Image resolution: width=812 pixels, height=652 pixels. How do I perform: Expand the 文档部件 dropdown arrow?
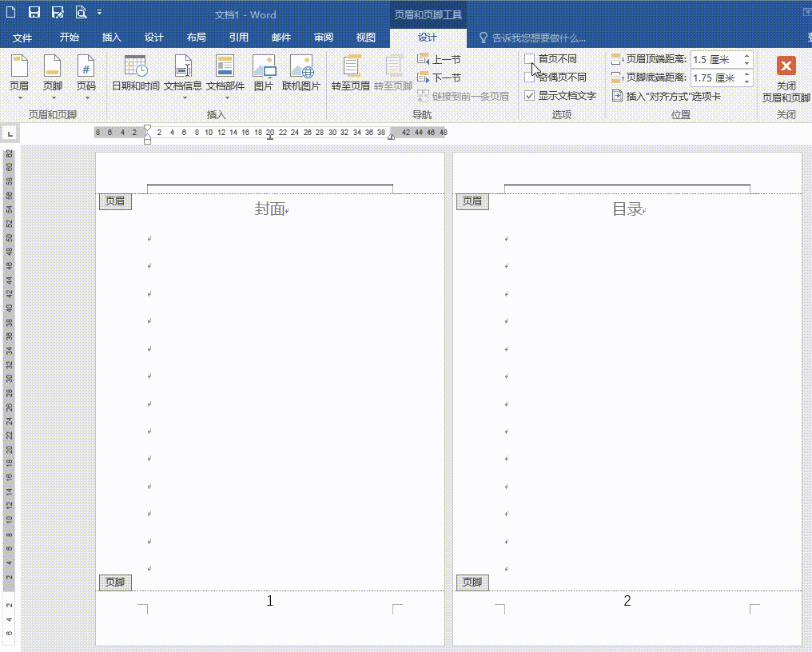pyautogui.click(x=226, y=97)
